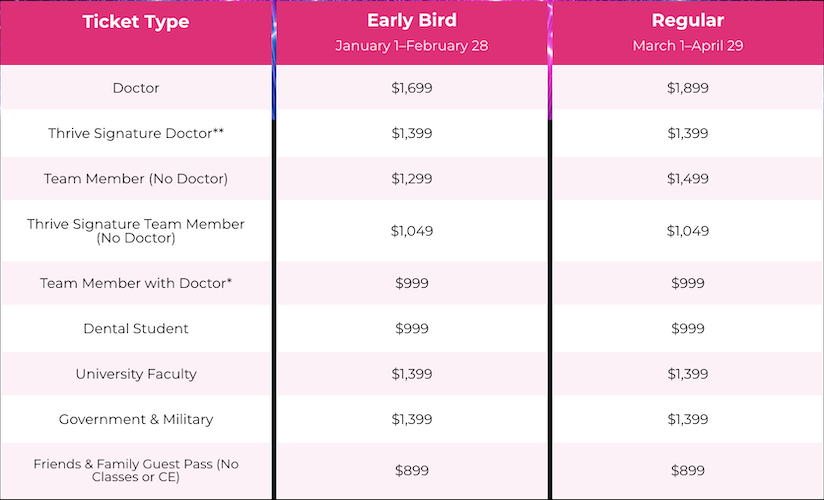Click the $1,049 Early Bird price
This screenshot has height=500, width=824.
411,231
